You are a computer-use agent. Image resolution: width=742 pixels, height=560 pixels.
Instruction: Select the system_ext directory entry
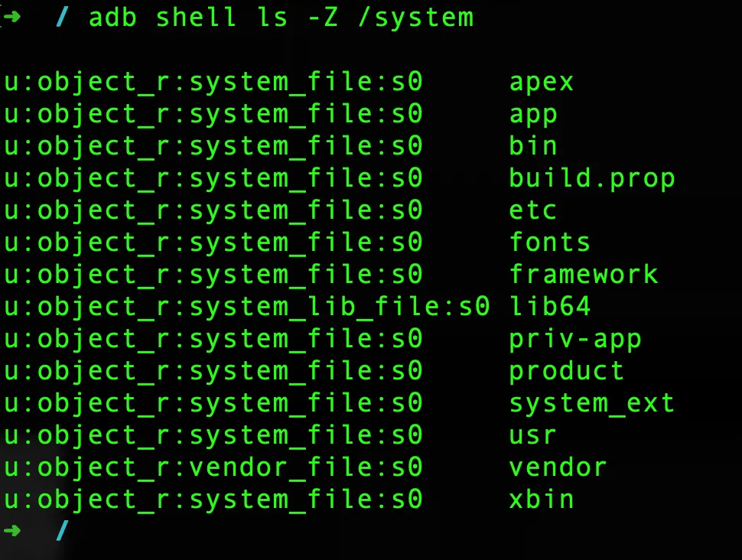(x=592, y=402)
